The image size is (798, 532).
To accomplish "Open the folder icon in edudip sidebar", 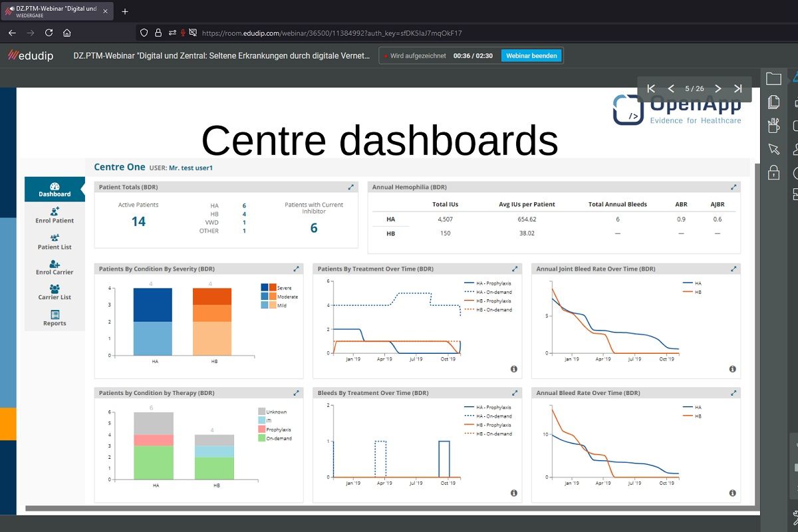I will point(773,78).
